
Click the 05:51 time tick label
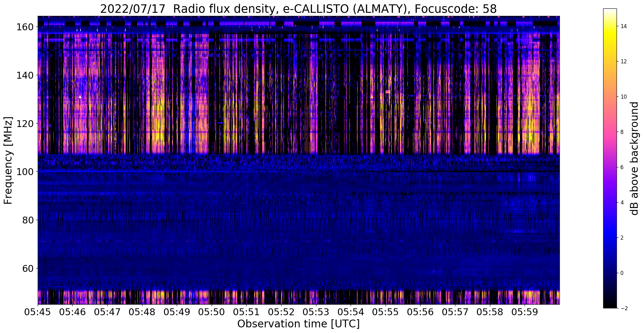pyautogui.click(x=247, y=312)
